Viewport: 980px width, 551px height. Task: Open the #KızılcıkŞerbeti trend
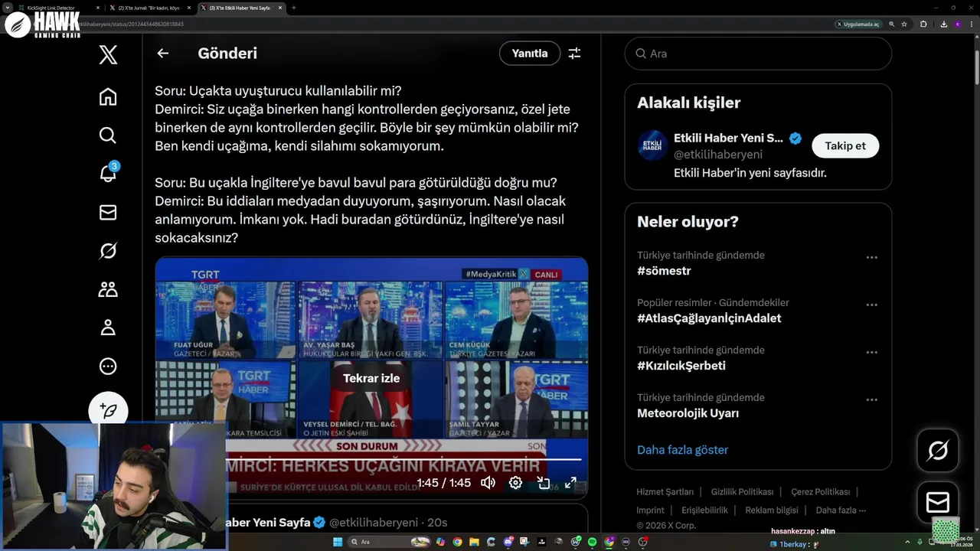click(681, 366)
